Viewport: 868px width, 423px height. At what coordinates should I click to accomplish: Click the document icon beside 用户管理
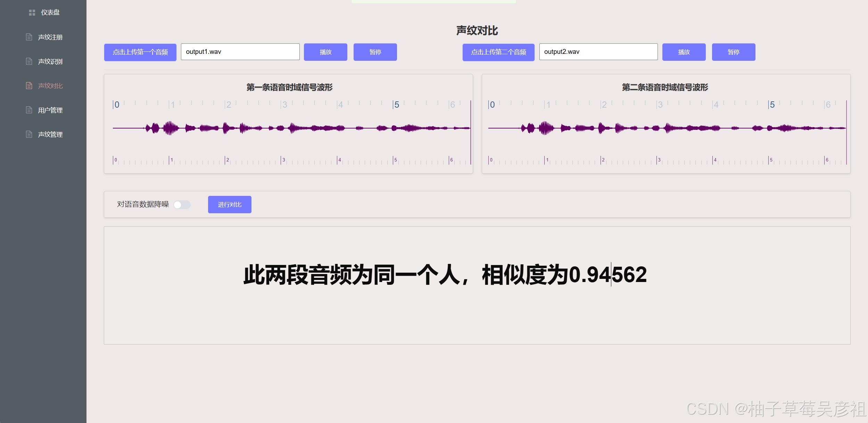tap(29, 110)
